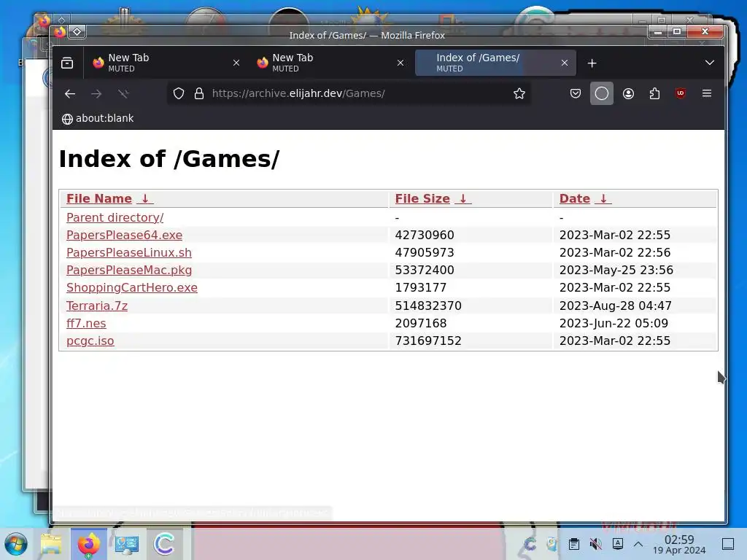Viewport: 747px width, 560px height.
Task: Click the Firefox taskbar icon
Action: pyautogui.click(x=89, y=544)
